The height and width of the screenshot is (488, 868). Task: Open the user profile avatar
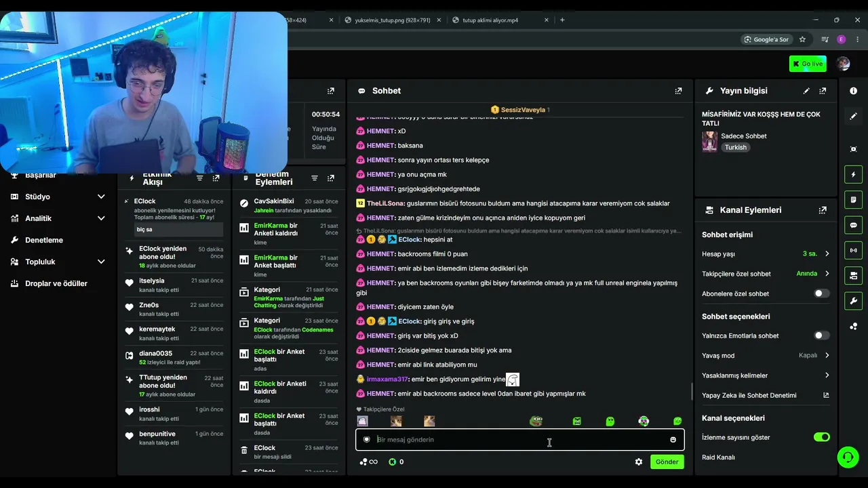843,64
